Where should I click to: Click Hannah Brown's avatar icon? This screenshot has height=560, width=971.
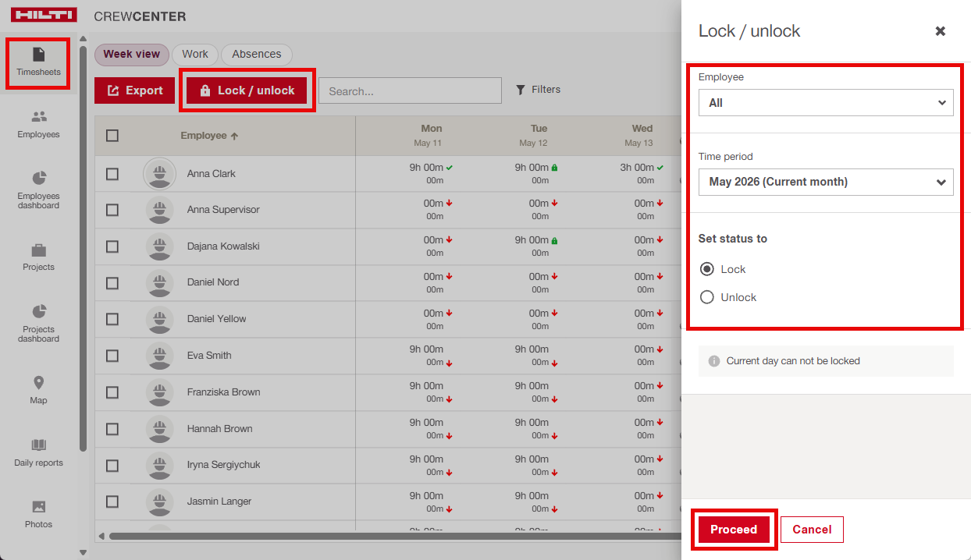pos(160,429)
